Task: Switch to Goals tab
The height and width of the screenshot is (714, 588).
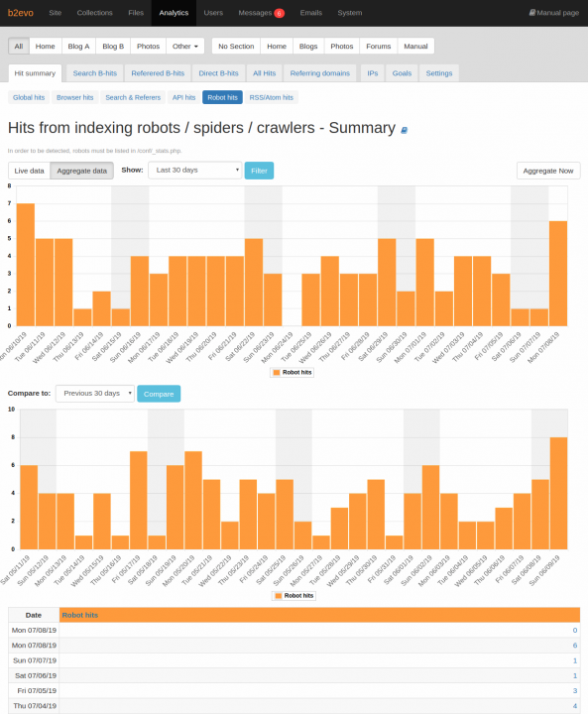Action: click(402, 73)
